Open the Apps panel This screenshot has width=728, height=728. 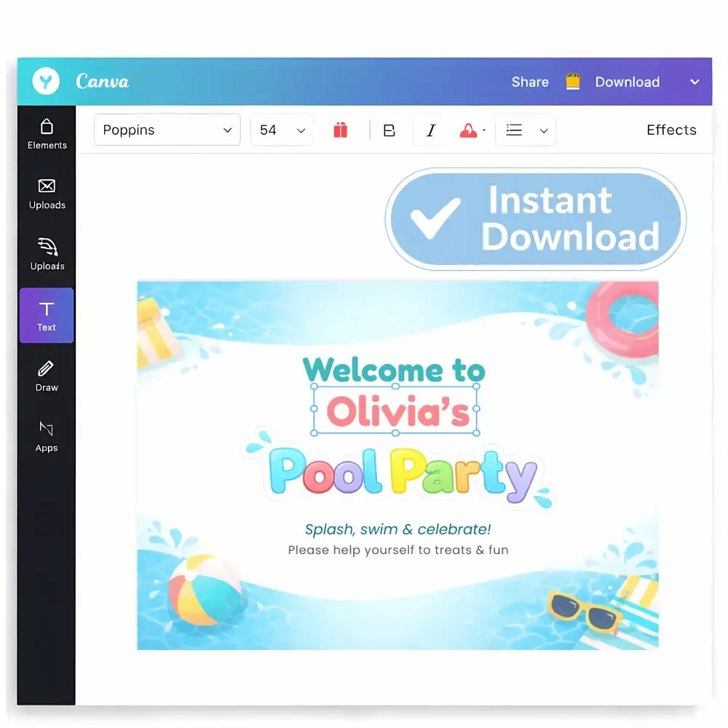[x=47, y=436]
